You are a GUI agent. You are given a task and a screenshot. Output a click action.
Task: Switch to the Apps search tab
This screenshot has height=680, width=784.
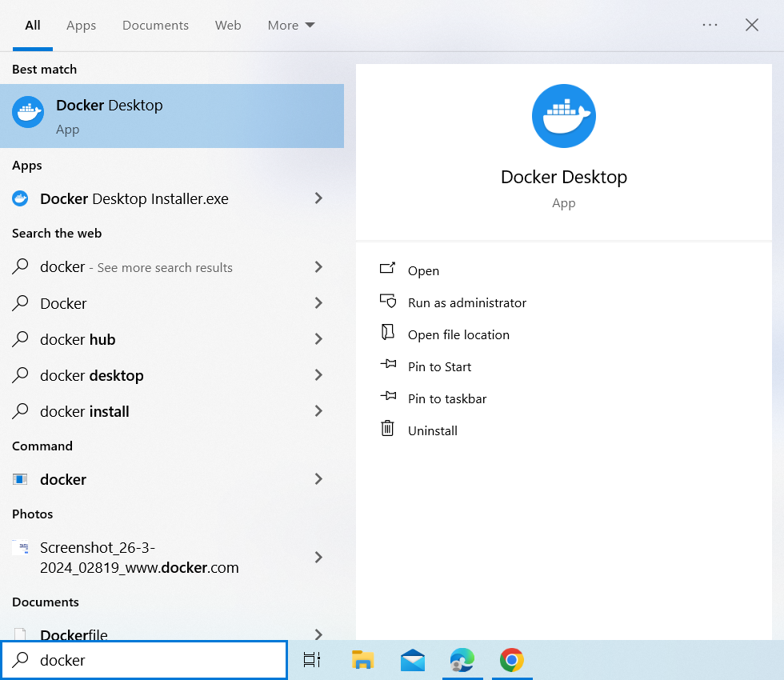pos(81,25)
